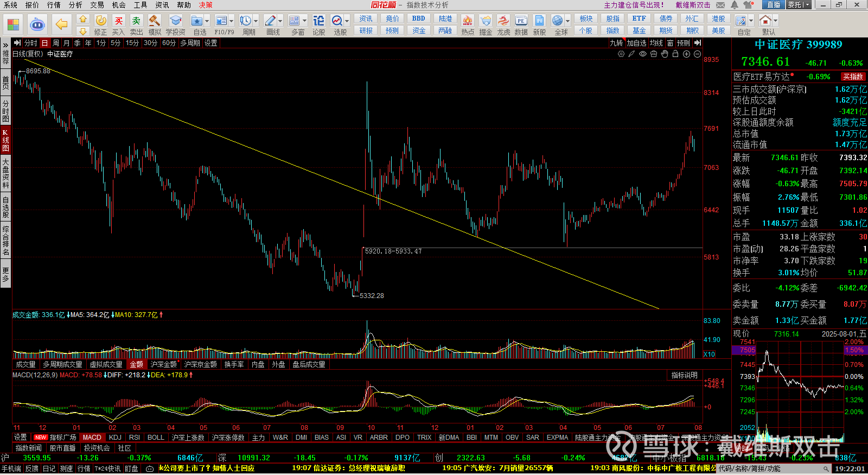Open chart settings gear icon

click(x=621, y=54)
